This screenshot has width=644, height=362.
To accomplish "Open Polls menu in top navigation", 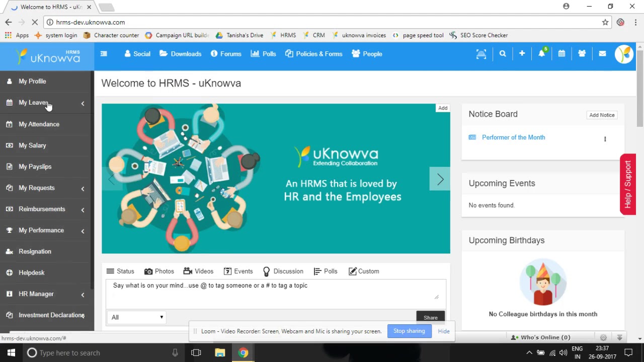I will click(x=263, y=54).
